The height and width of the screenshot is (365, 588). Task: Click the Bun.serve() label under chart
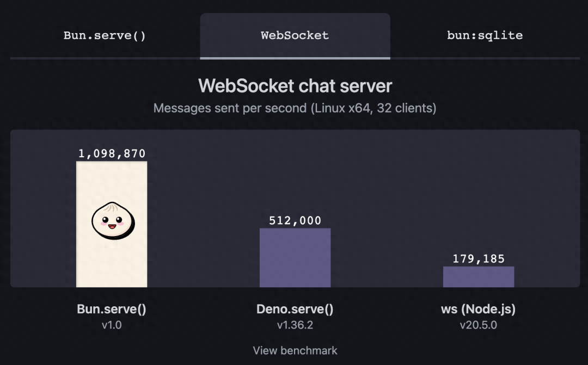coord(112,309)
